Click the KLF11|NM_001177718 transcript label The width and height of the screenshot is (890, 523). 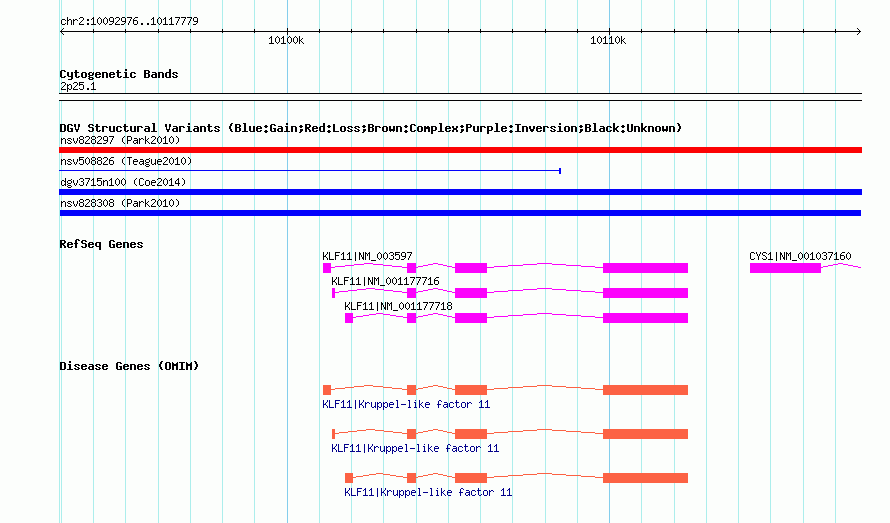398,306
